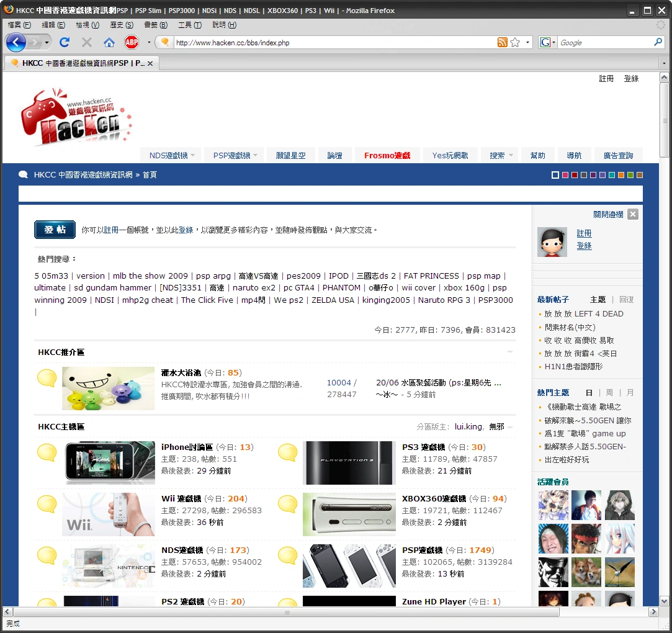Click the Stop loading X icon
Image resolution: width=672 pixels, height=633 pixels.
tap(87, 42)
